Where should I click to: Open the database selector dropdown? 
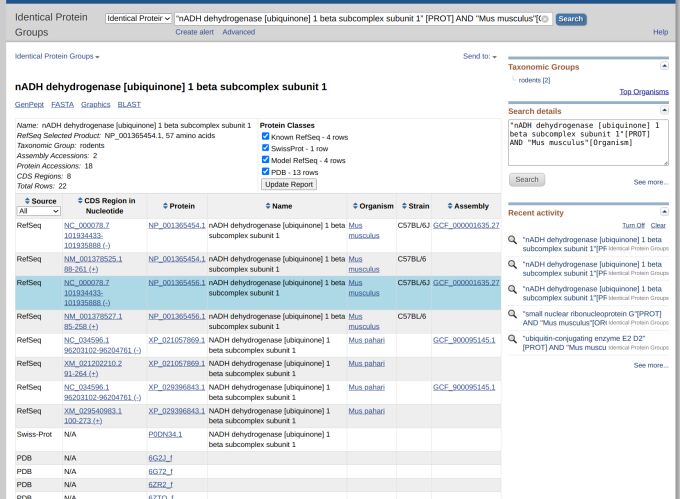pyautogui.click(x=138, y=19)
